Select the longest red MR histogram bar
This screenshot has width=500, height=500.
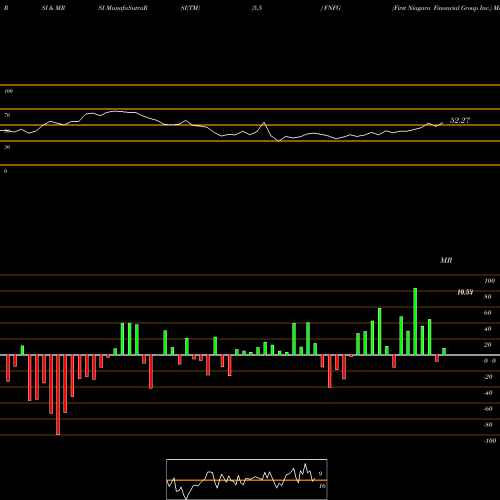(x=58, y=395)
